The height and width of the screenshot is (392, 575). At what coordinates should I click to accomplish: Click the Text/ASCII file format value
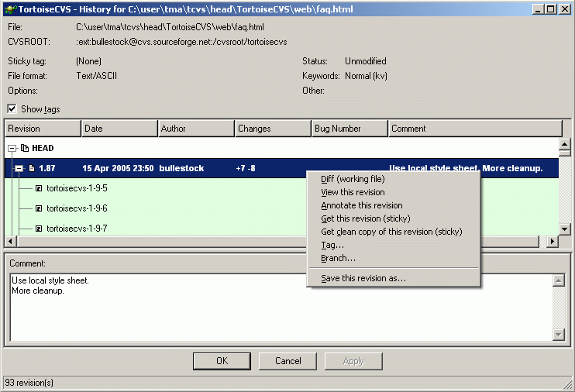pos(96,76)
